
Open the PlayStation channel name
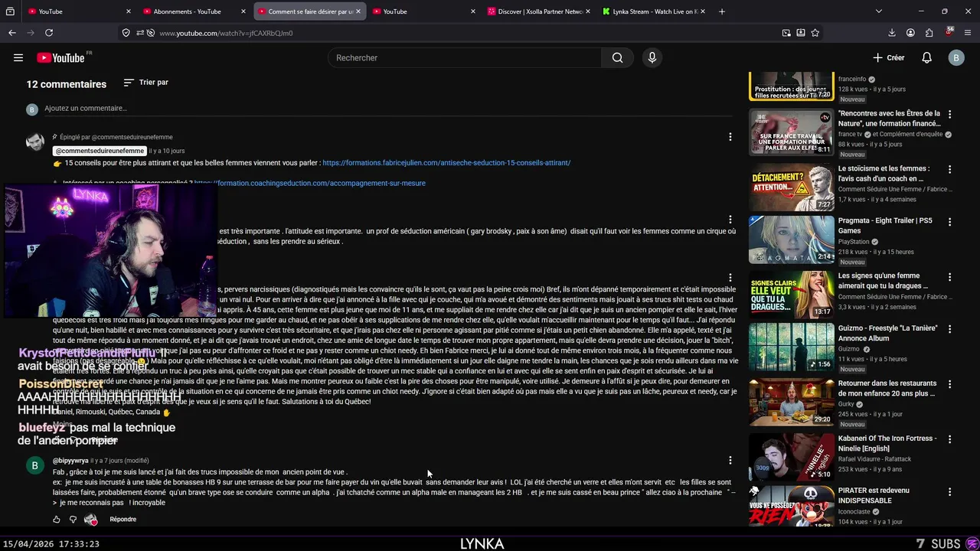pos(854,242)
